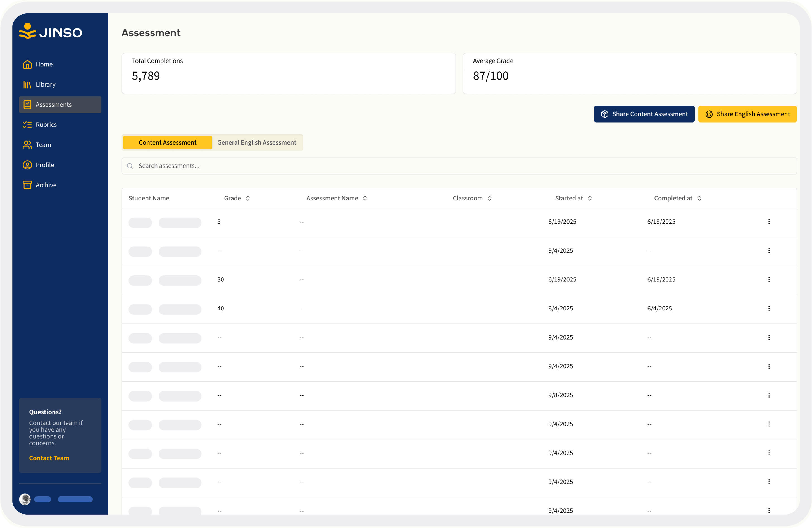The width and height of the screenshot is (812, 528).
Task: Open the Archive box icon
Action: (x=27, y=185)
